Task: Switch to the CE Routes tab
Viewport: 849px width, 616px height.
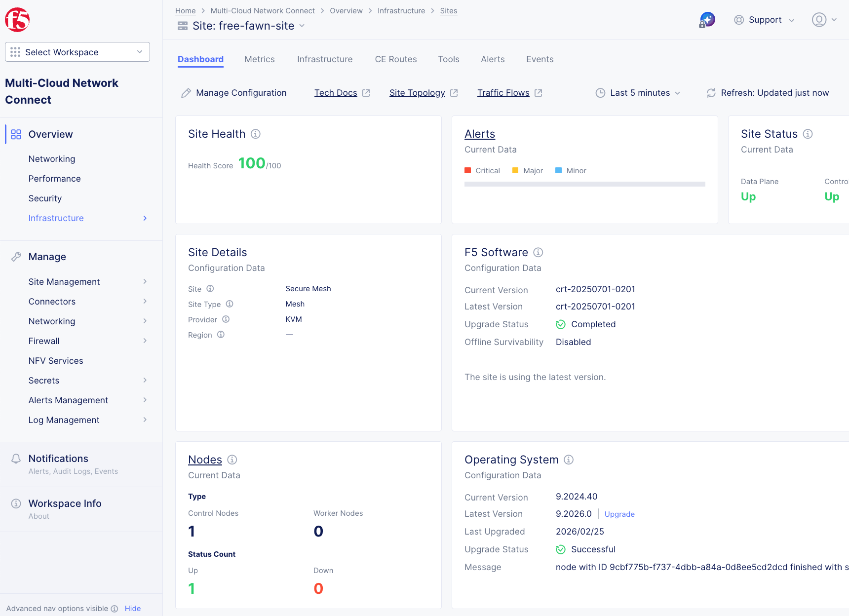Action: tap(396, 59)
